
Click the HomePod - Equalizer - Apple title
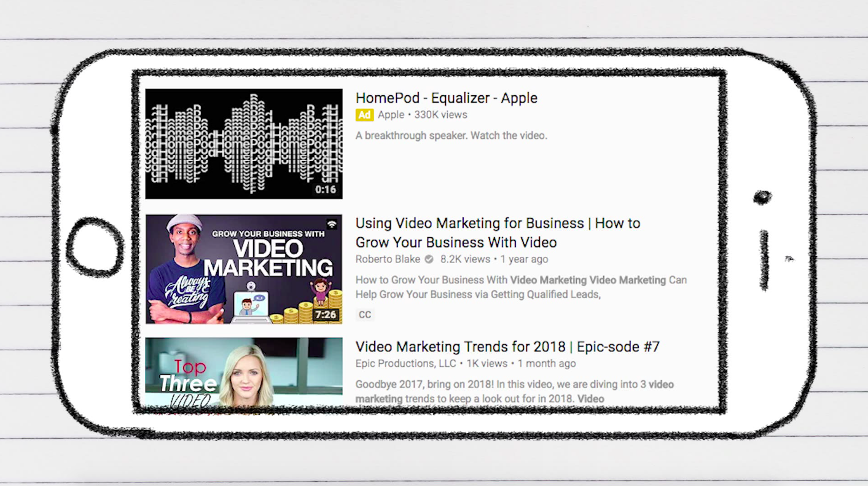[x=447, y=98]
